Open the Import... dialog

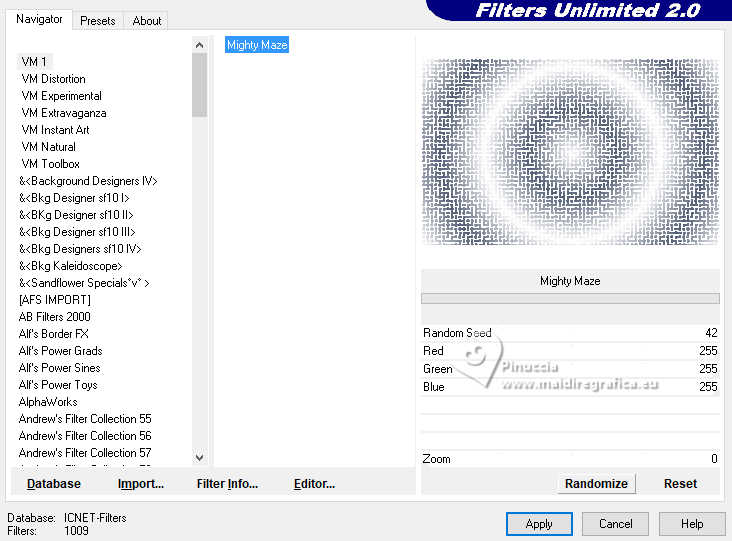pyautogui.click(x=141, y=484)
